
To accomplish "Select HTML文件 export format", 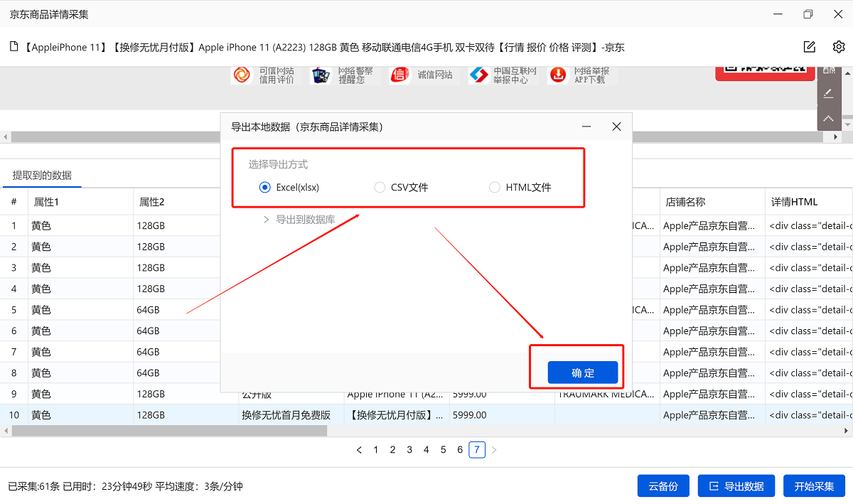I will pyautogui.click(x=520, y=188).
